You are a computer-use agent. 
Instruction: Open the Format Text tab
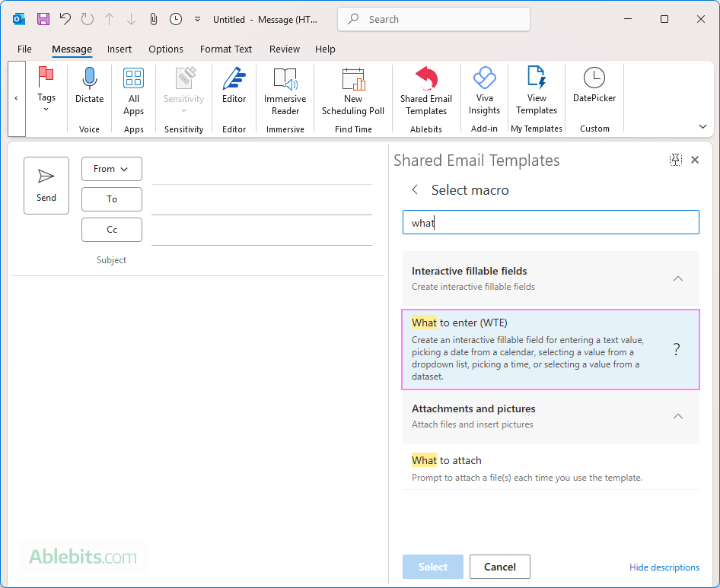pos(226,49)
